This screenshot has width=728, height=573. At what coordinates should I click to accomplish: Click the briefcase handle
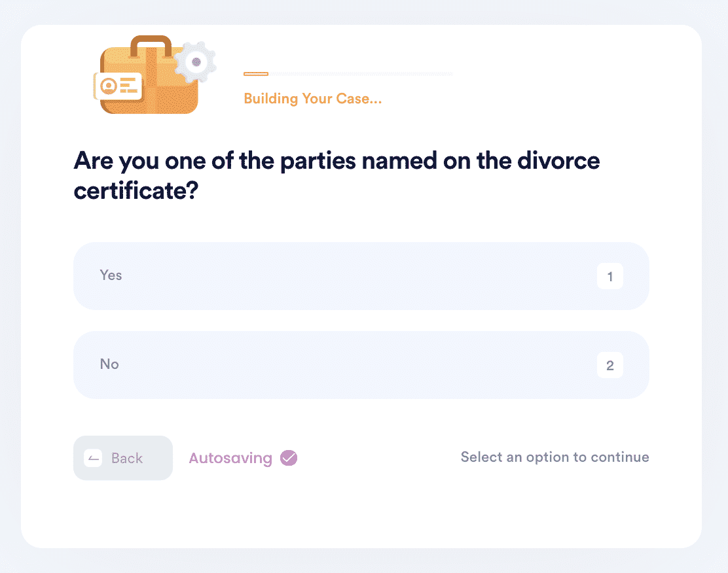(151, 45)
